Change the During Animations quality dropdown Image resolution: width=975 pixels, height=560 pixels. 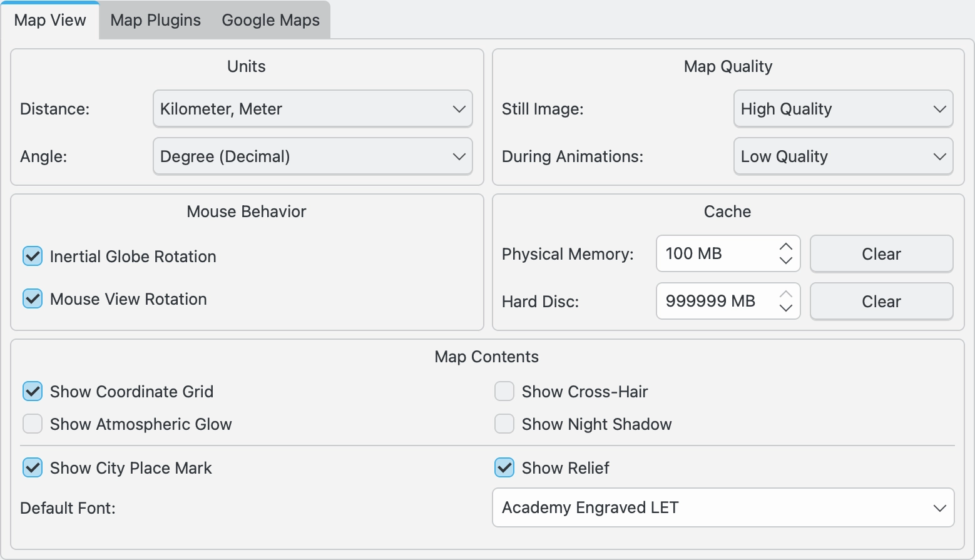(x=842, y=156)
